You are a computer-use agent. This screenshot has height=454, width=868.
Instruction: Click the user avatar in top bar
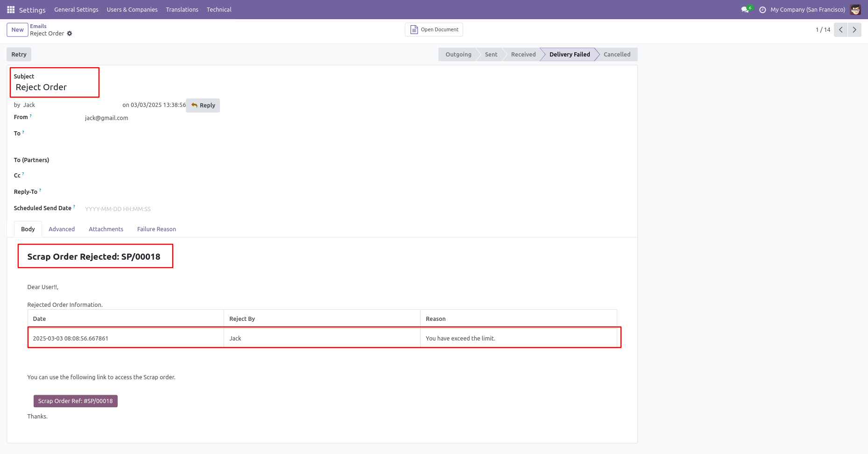click(855, 10)
